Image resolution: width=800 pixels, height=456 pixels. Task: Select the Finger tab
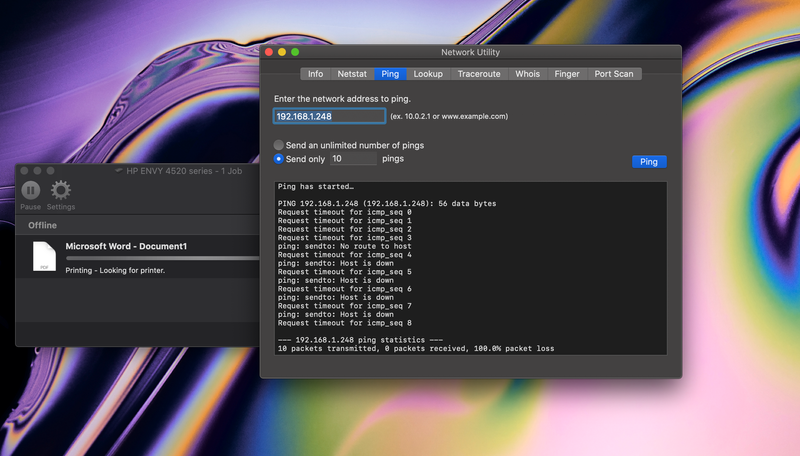[567, 74]
